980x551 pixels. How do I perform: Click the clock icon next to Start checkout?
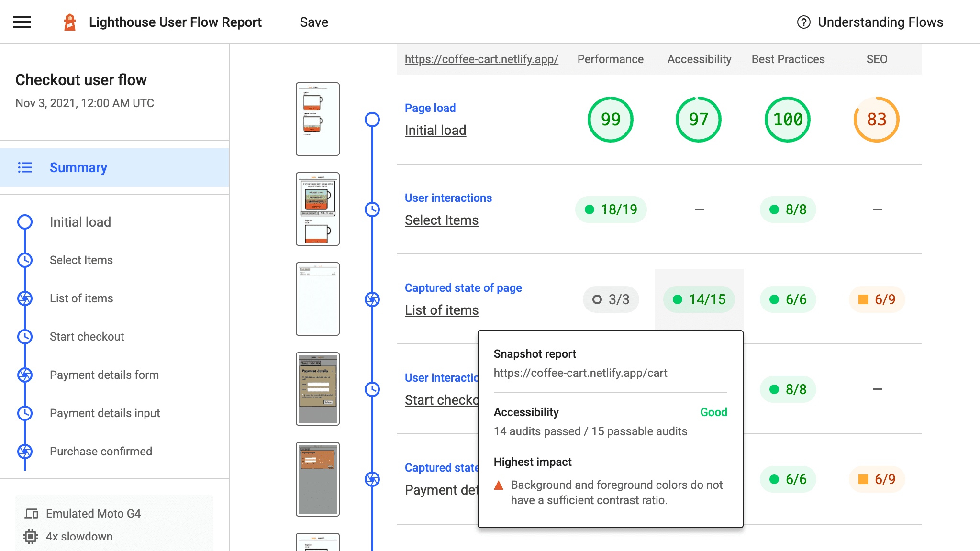[x=24, y=336]
